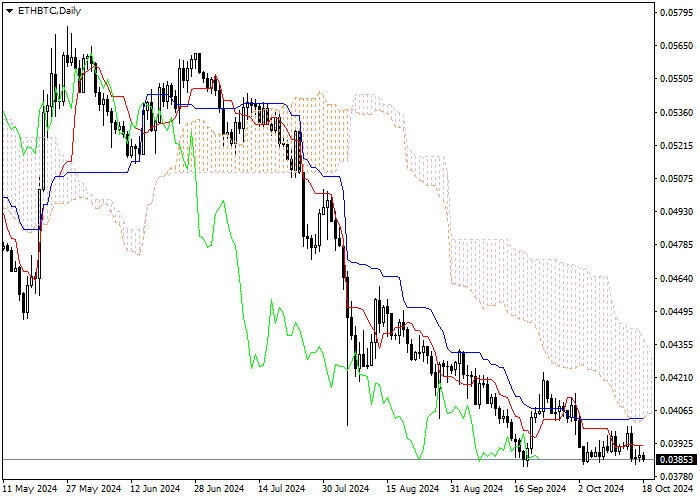Click the 27 May 2024 date label
The image size is (700, 500).
point(94,489)
